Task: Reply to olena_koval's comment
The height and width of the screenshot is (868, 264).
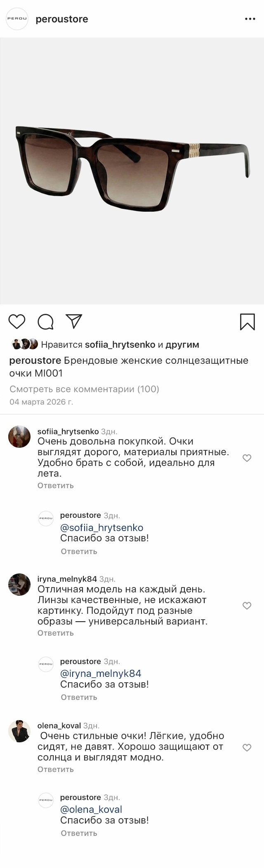Action: click(55, 769)
